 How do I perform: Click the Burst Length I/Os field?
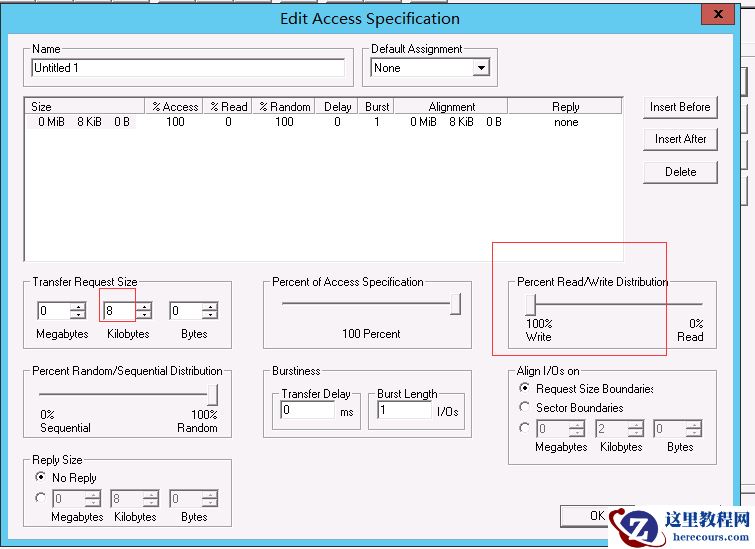tap(405, 410)
